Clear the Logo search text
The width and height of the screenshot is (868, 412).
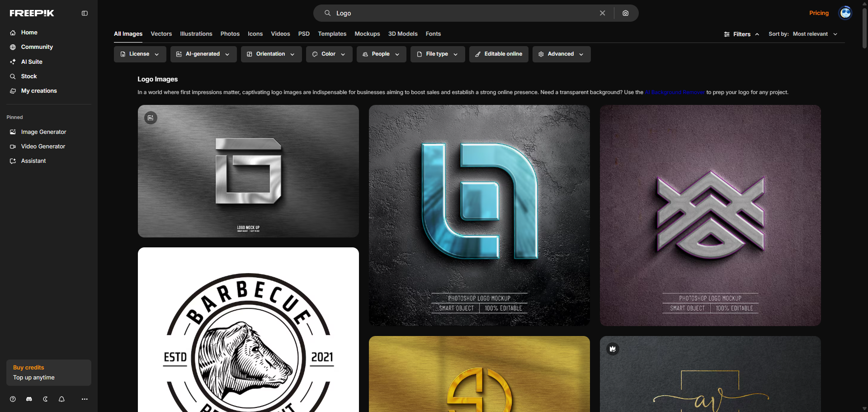(x=602, y=13)
